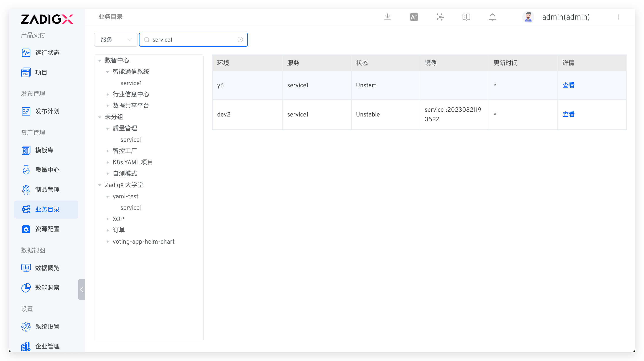644x361 pixels.
Task: Open 运行状态 in the sidebar
Action: pos(47,53)
